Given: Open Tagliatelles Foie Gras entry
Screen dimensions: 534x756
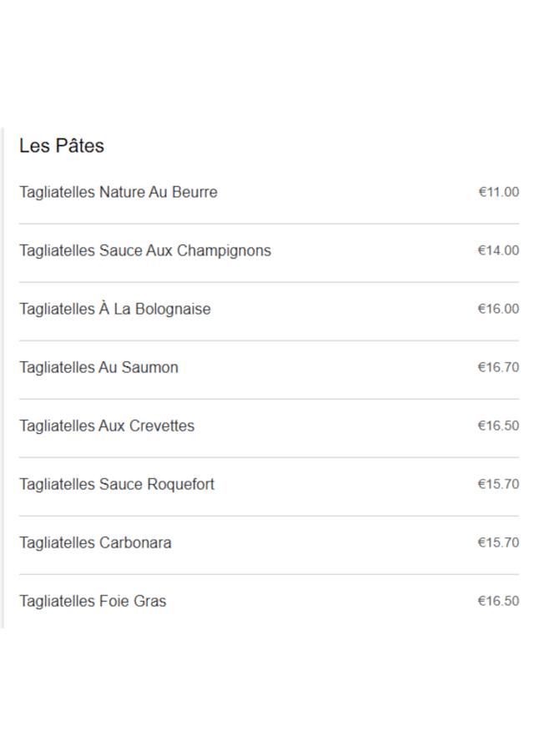Looking at the screenshot, I should click(x=93, y=601).
